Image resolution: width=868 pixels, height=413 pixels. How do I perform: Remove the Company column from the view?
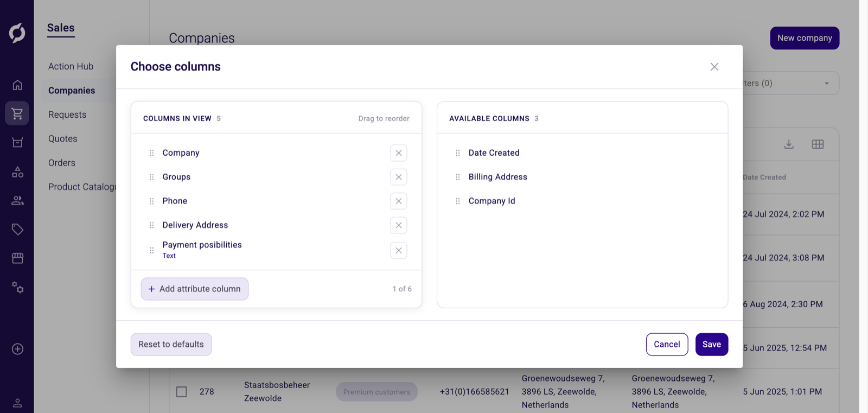(399, 153)
